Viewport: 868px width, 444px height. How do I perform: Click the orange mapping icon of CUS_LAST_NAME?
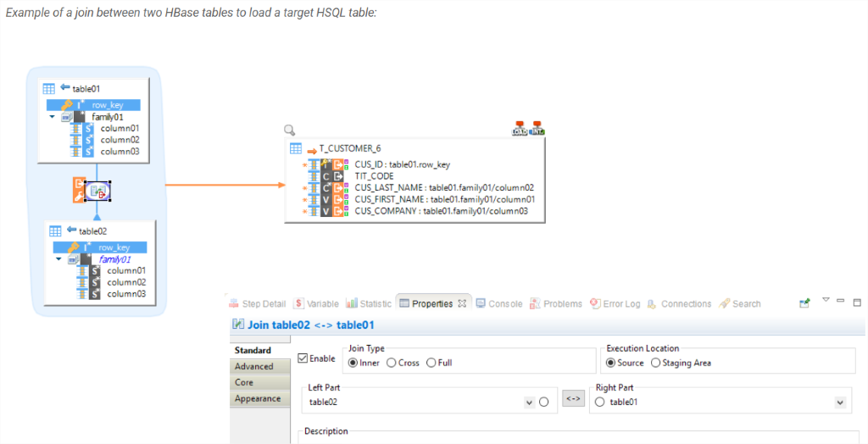(x=338, y=187)
